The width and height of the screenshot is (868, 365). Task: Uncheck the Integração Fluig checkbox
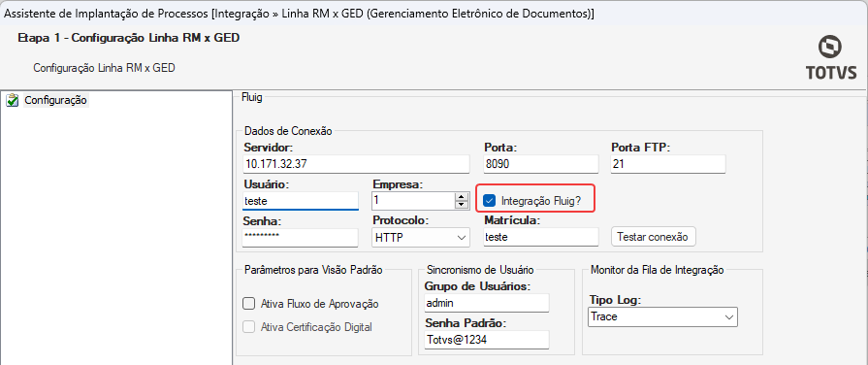[x=490, y=201]
